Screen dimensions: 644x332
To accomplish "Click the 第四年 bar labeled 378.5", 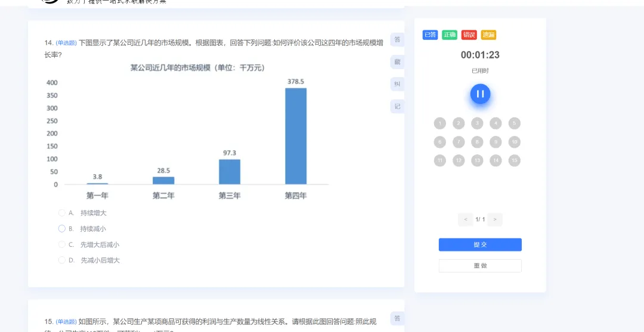I will [296, 136].
